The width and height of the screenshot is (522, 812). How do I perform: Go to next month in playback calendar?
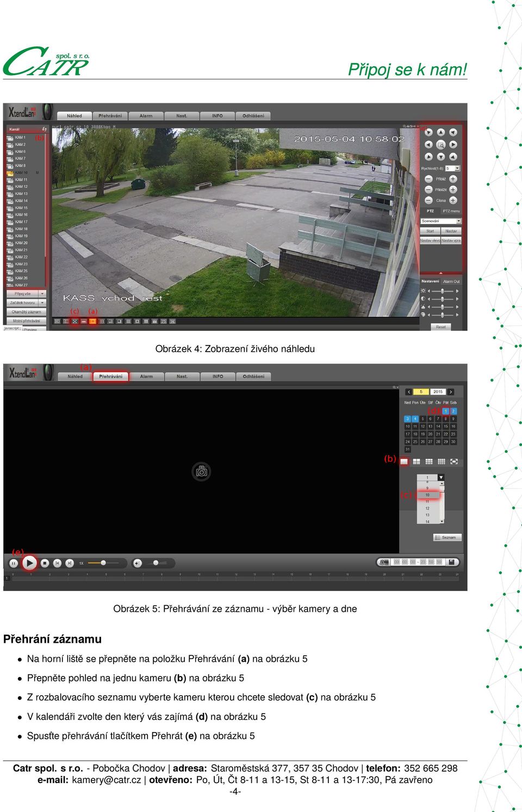pos(451,392)
